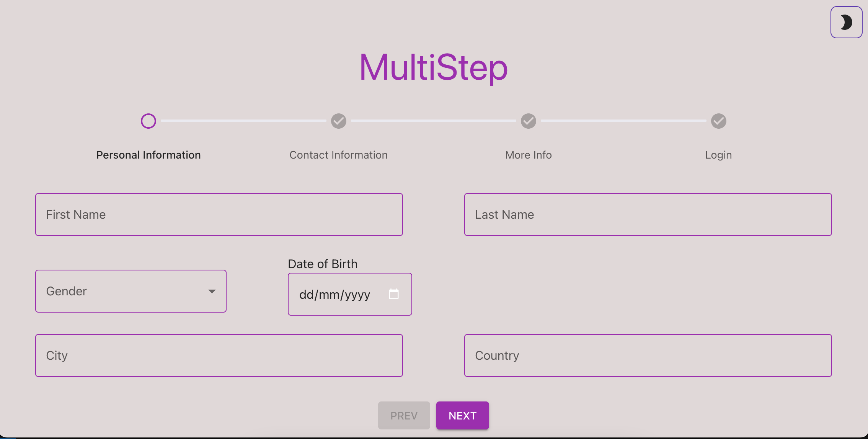Click the Personal Information step label
Screen dimensions: 868x439
pyautogui.click(x=148, y=155)
